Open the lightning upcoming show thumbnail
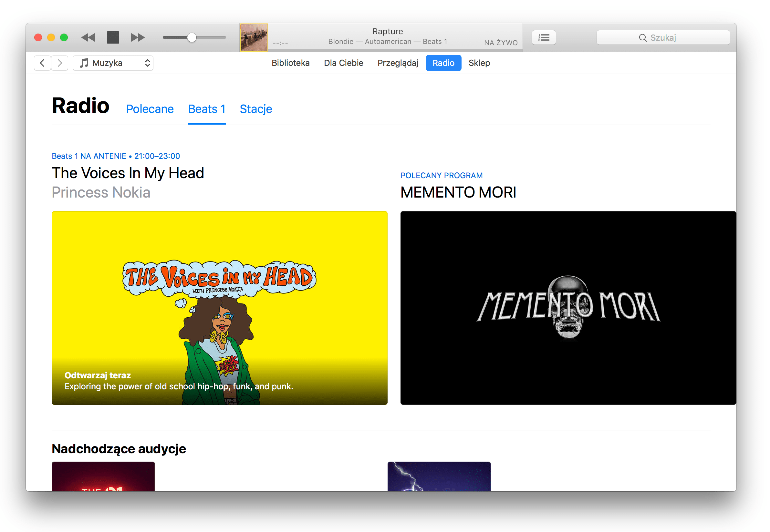770x532 pixels. tap(439, 476)
